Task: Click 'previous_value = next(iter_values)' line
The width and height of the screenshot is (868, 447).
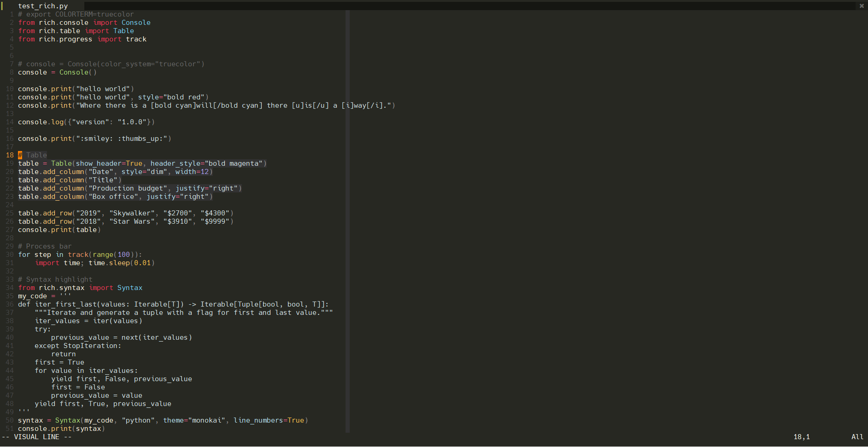Action: 122,337
